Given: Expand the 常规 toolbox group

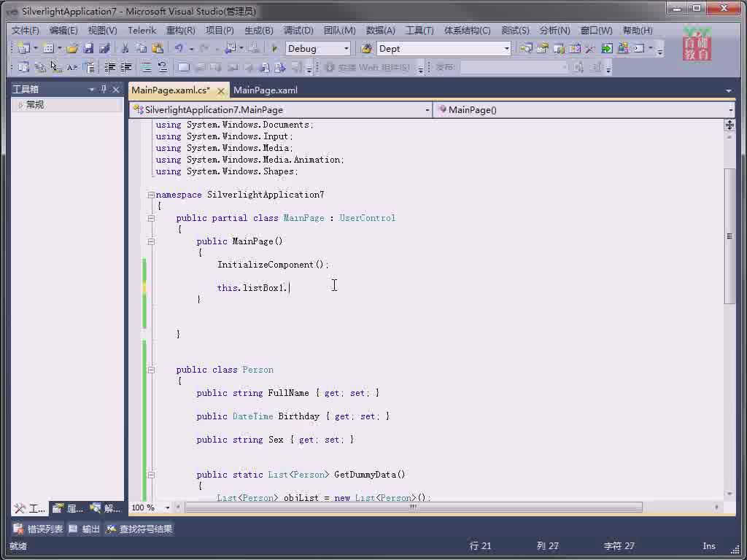Looking at the screenshot, I should click(20, 105).
